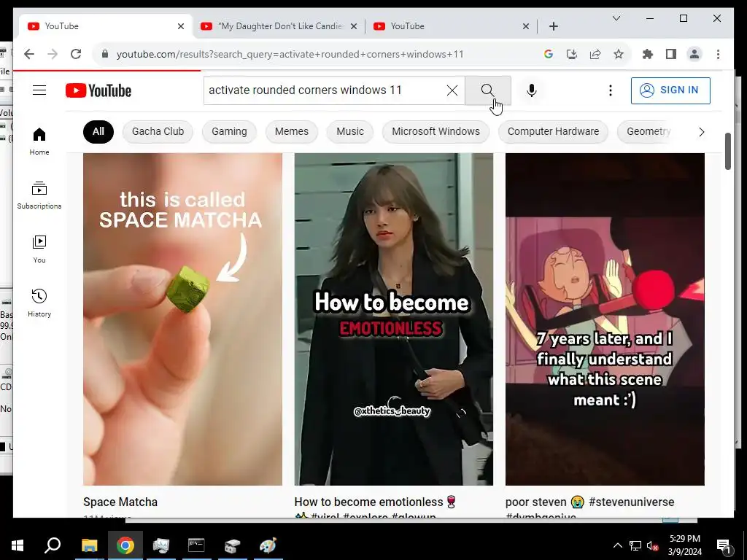Image resolution: width=747 pixels, height=560 pixels.
Task: Select the All filter chip
Action: [x=98, y=131]
